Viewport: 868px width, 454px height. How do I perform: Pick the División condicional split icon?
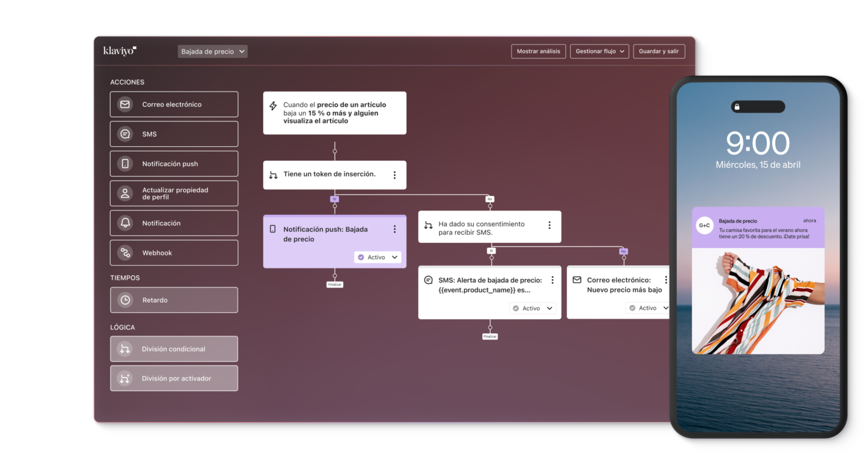coord(125,349)
